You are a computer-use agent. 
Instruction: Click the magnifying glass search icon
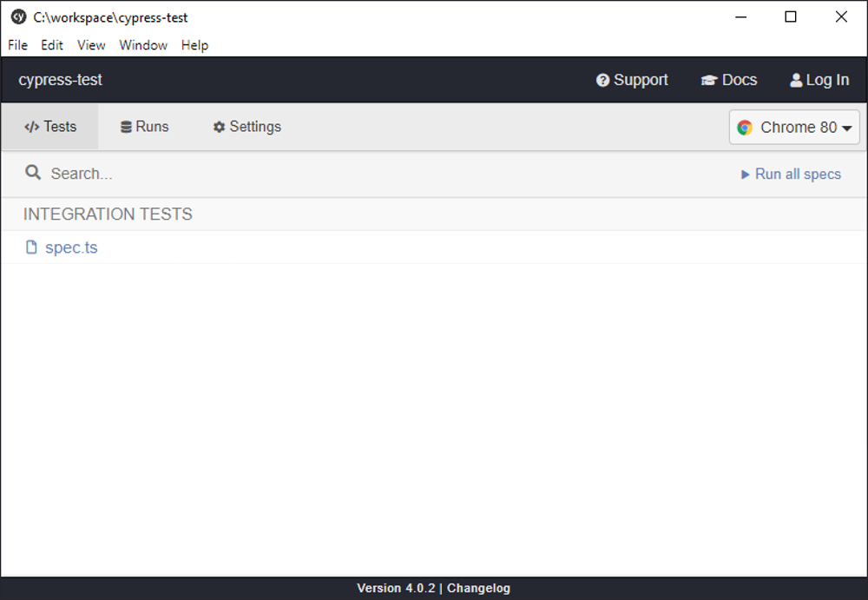[33, 172]
